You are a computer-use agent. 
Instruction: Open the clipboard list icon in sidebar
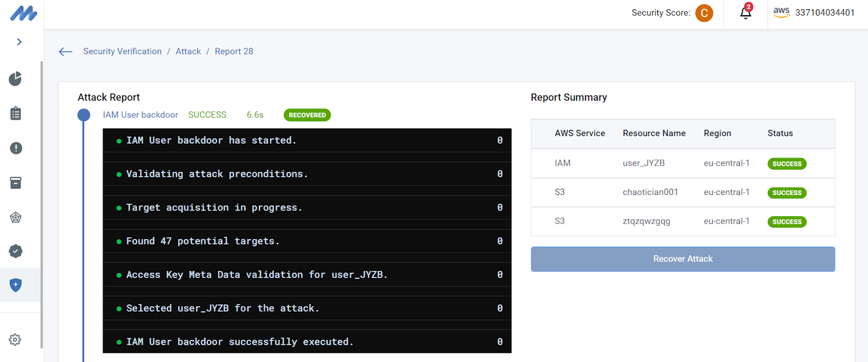[16, 113]
